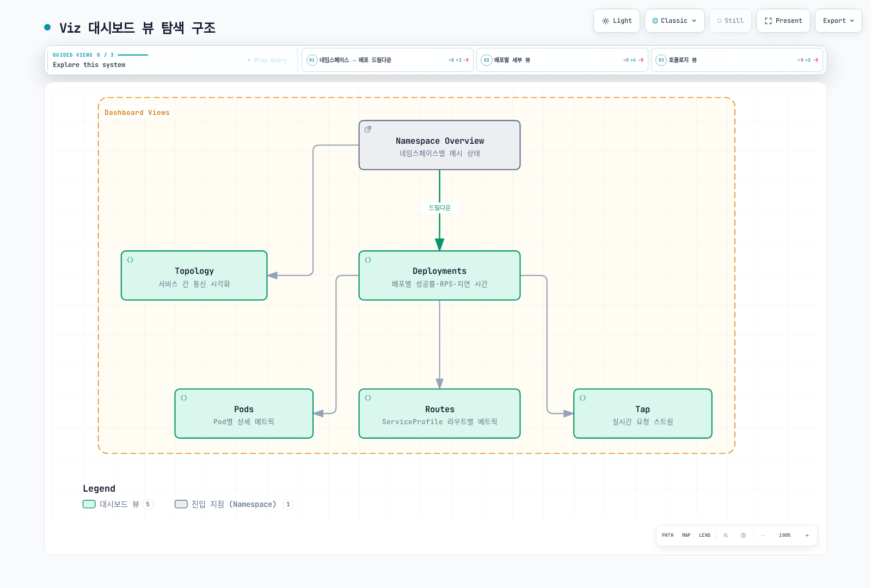
Task: Open guided view 토폴로지 뷰
Action: click(x=737, y=60)
